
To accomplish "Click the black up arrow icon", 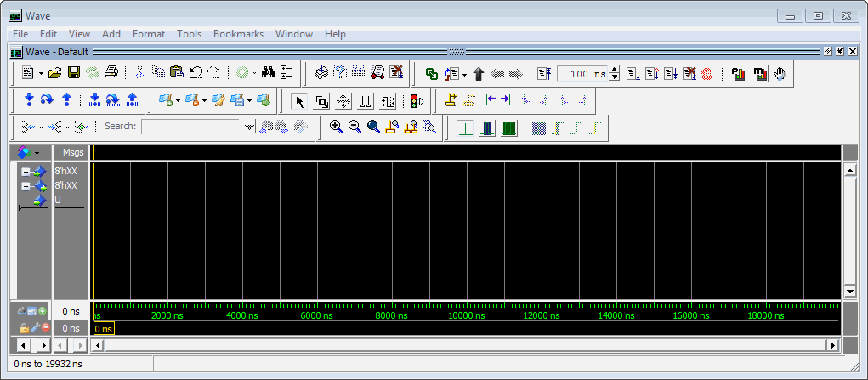I will click(479, 74).
